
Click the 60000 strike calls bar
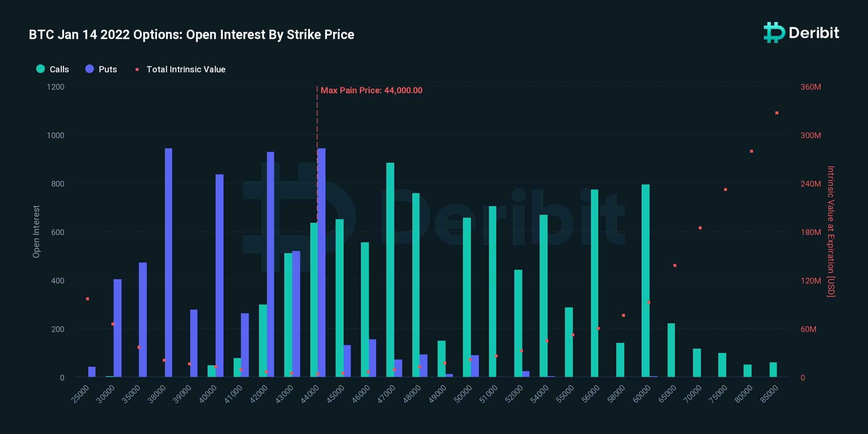(646, 281)
